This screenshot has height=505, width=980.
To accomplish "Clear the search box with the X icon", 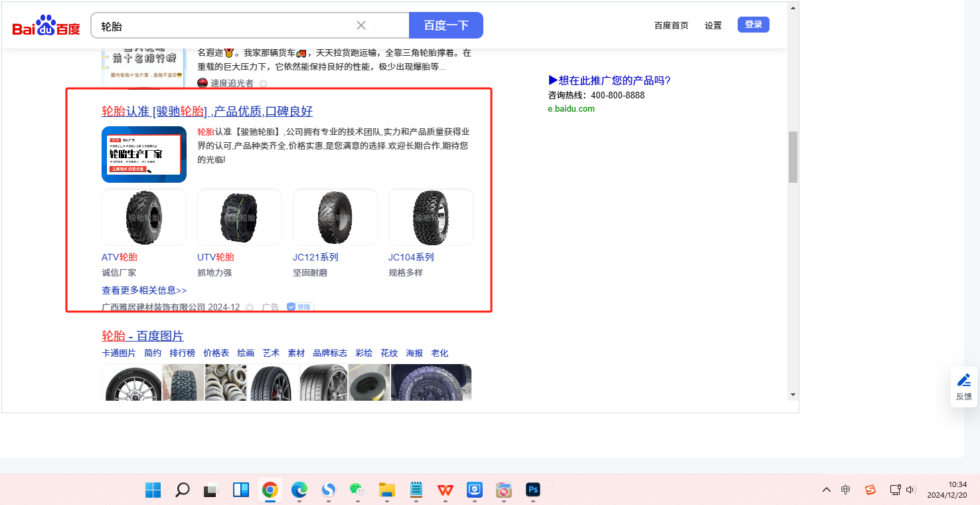I will tap(361, 26).
